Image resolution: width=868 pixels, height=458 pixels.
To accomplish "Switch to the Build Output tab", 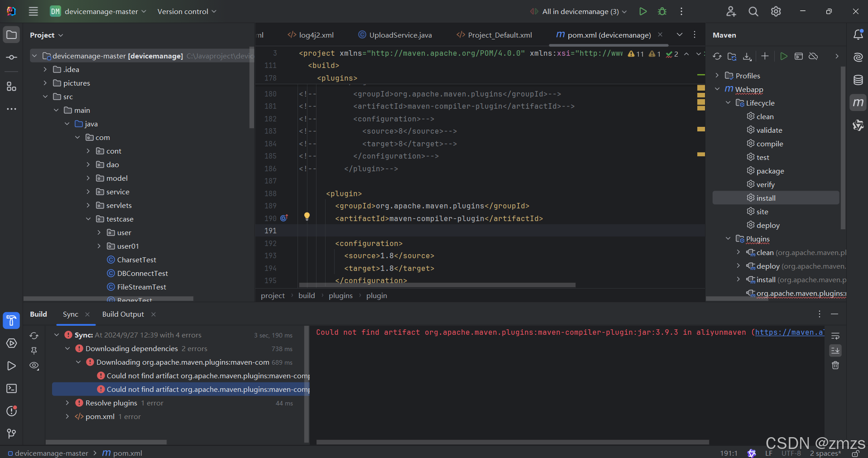I will [123, 314].
